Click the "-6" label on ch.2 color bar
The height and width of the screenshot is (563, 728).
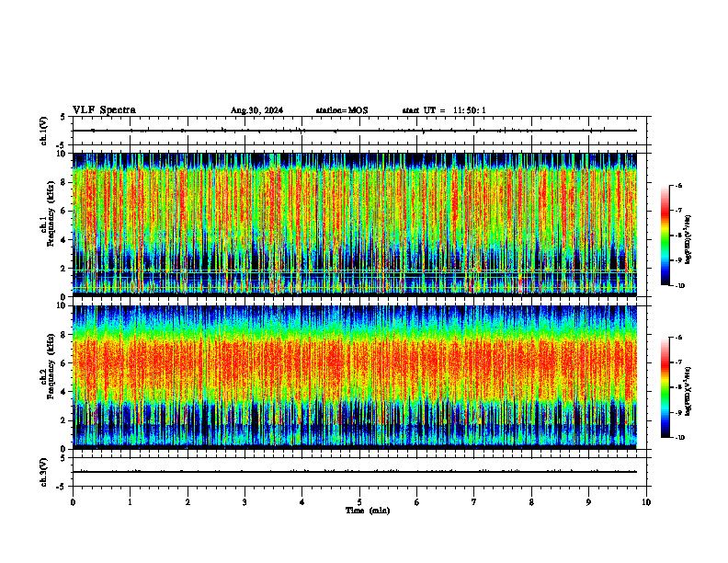coord(678,338)
